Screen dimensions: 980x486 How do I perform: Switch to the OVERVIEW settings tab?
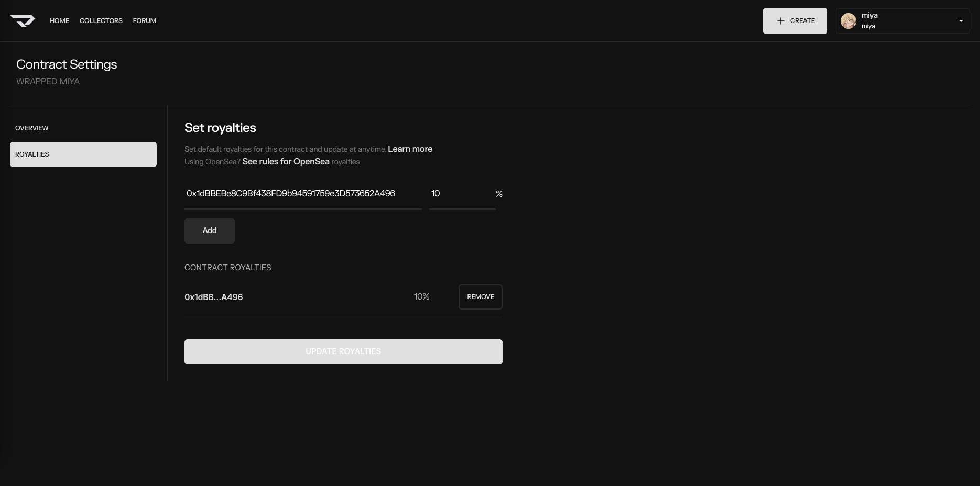pyautogui.click(x=31, y=128)
